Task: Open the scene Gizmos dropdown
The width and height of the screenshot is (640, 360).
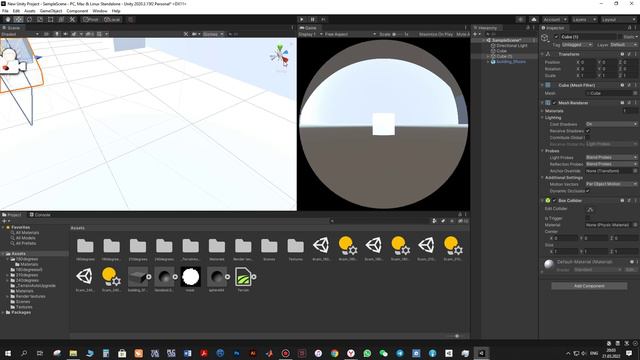Action: tap(213, 34)
